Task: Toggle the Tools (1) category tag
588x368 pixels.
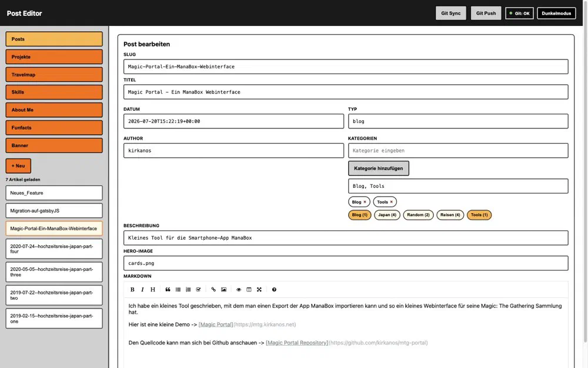Action: pos(479,215)
